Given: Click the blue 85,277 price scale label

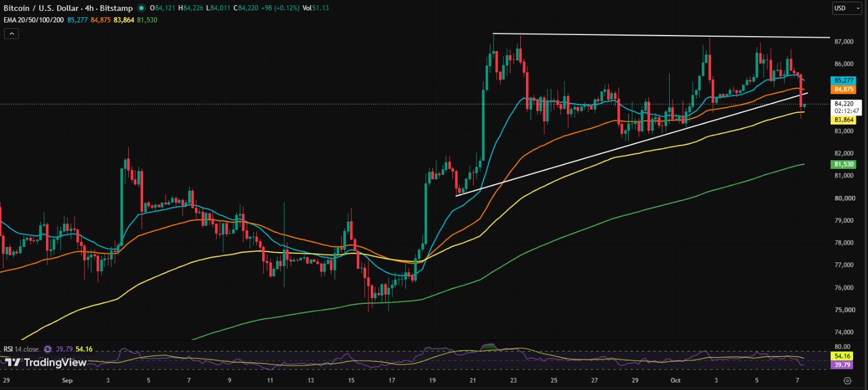Looking at the screenshot, I should (x=844, y=80).
